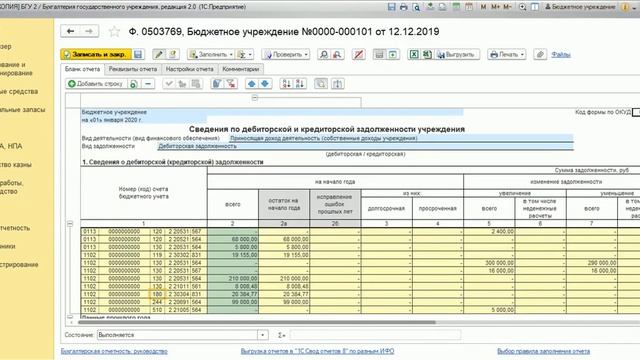The width and height of the screenshot is (640, 360).
Task: Click the blue up arrow move icon
Action: click(251, 84)
